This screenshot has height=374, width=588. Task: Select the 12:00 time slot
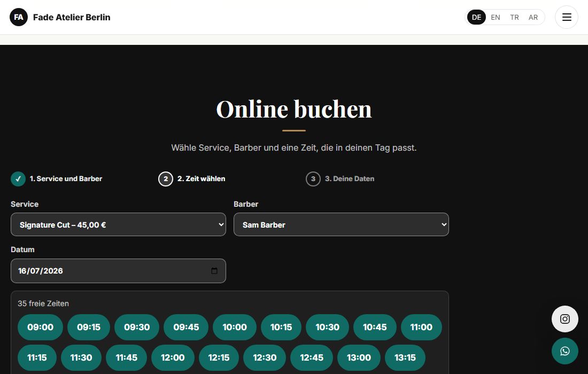pos(173,357)
